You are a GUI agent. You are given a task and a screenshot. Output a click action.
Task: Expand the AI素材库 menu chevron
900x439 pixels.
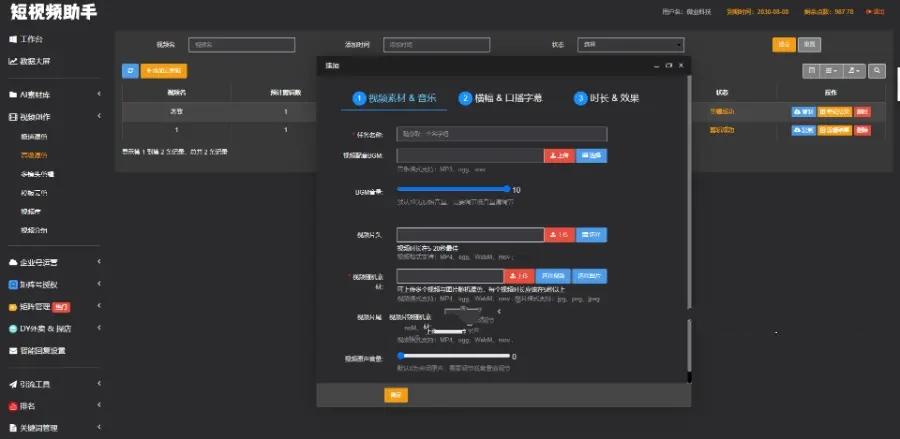(x=99, y=94)
